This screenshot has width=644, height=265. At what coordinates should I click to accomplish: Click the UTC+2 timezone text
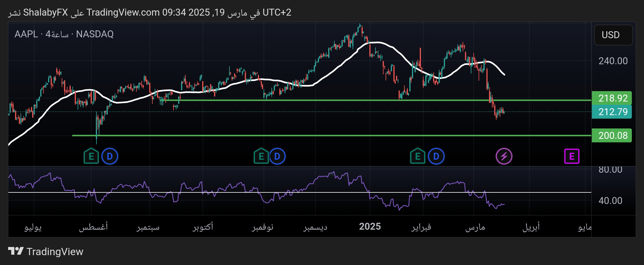277,12
